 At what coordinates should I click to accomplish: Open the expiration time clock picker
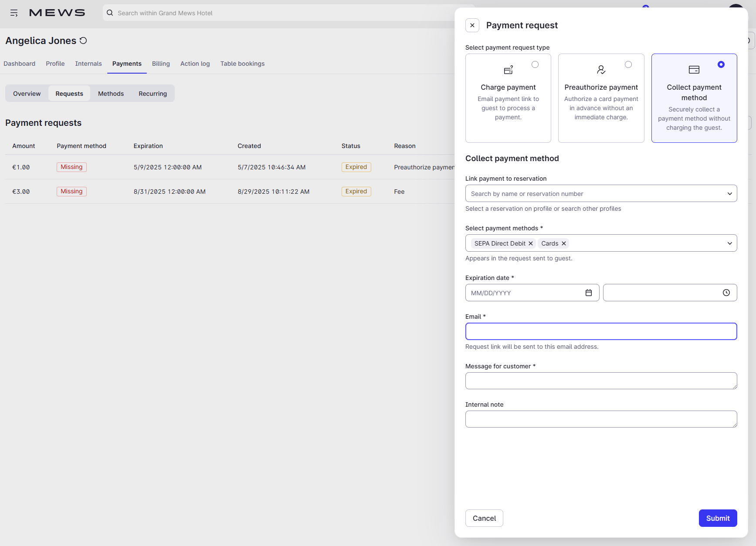click(726, 293)
